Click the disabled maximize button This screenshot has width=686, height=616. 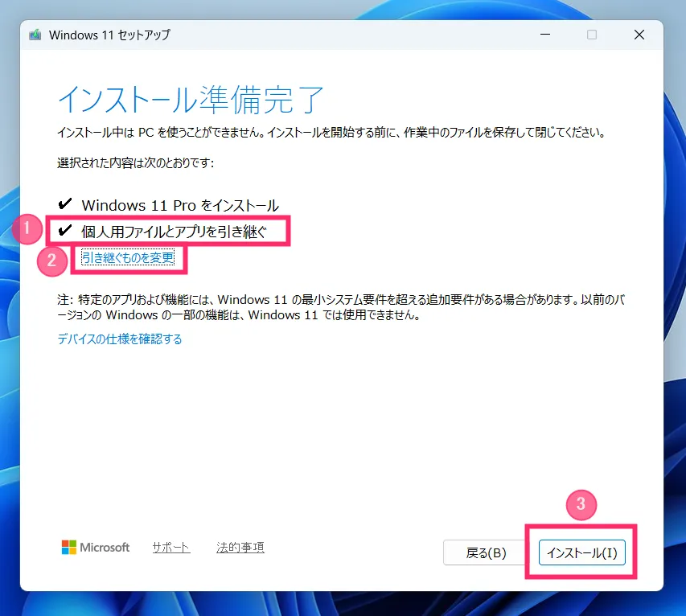tap(592, 35)
